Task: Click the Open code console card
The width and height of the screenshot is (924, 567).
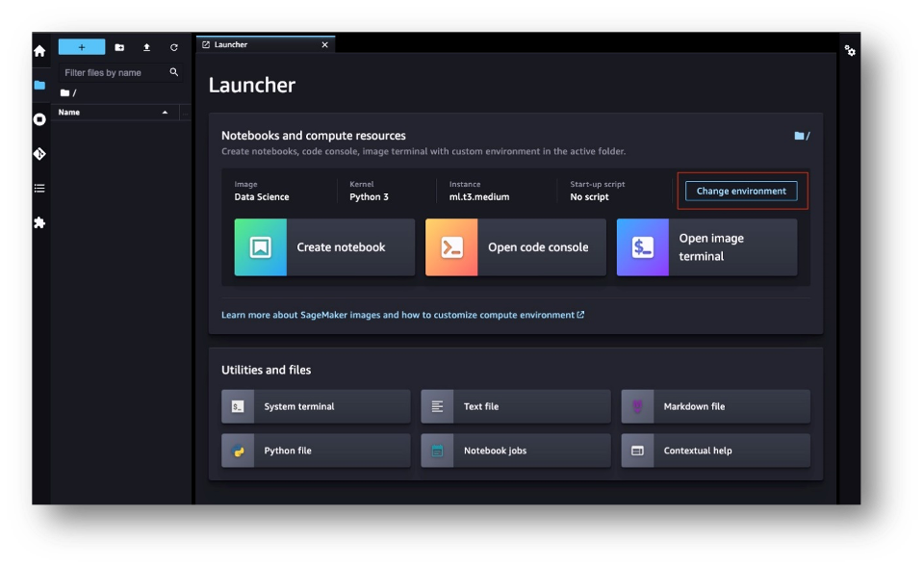Action: [516, 247]
